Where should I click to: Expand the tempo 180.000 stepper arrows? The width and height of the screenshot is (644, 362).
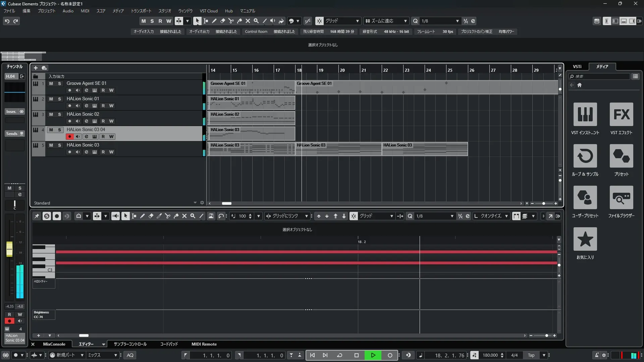502,355
